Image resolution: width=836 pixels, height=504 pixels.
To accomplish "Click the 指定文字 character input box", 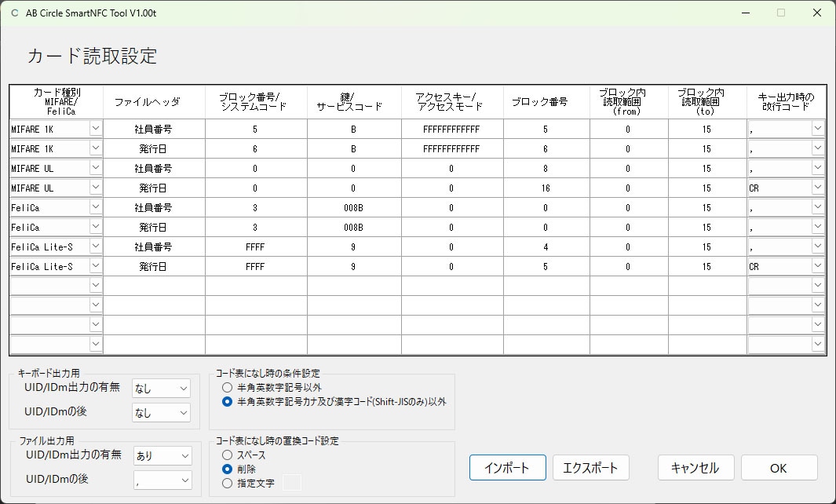I will pos(291,483).
